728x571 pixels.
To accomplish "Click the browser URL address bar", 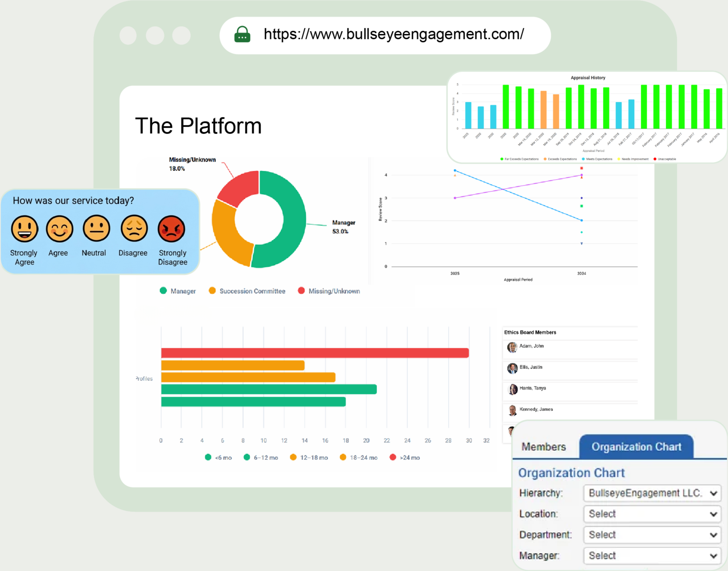I will click(393, 35).
